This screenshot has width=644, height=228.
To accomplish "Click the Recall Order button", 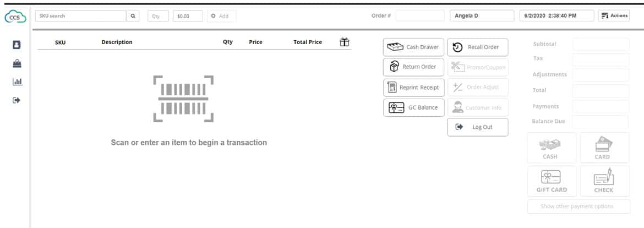I will coord(478,47).
